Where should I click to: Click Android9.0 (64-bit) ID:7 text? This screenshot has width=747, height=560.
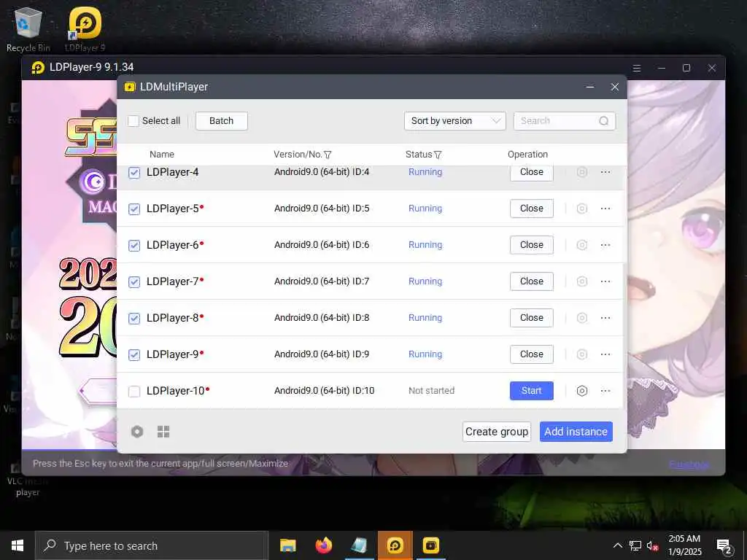(x=322, y=281)
